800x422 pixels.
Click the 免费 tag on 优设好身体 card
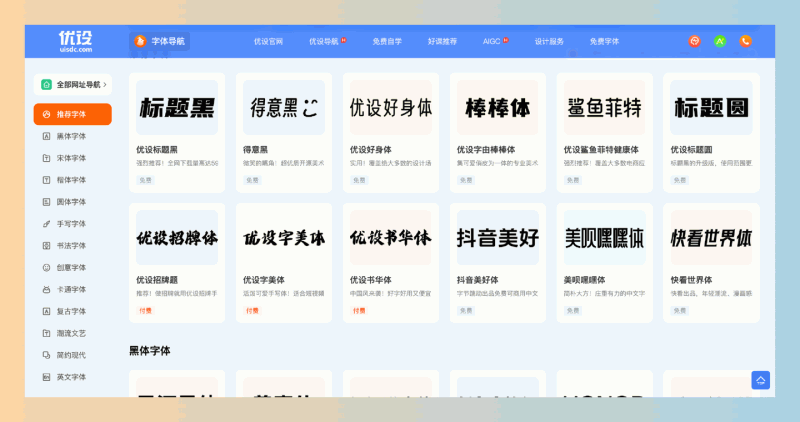(x=359, y=180)
